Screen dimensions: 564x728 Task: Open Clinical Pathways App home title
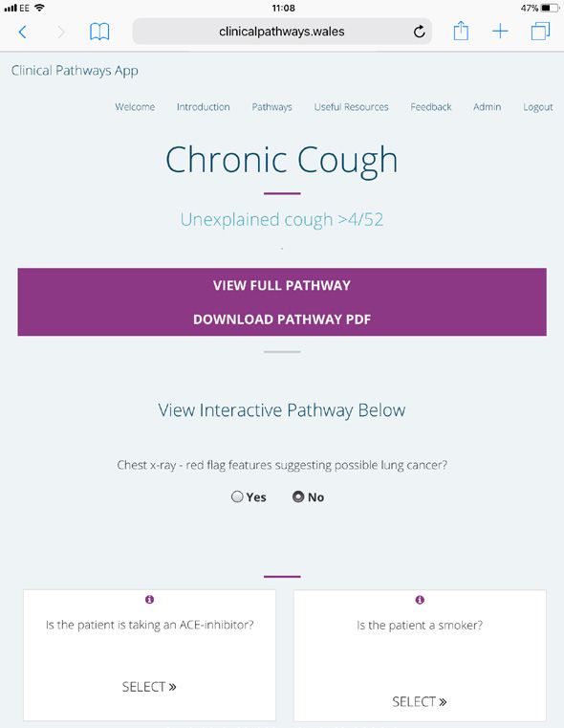[x=75, y=71]
